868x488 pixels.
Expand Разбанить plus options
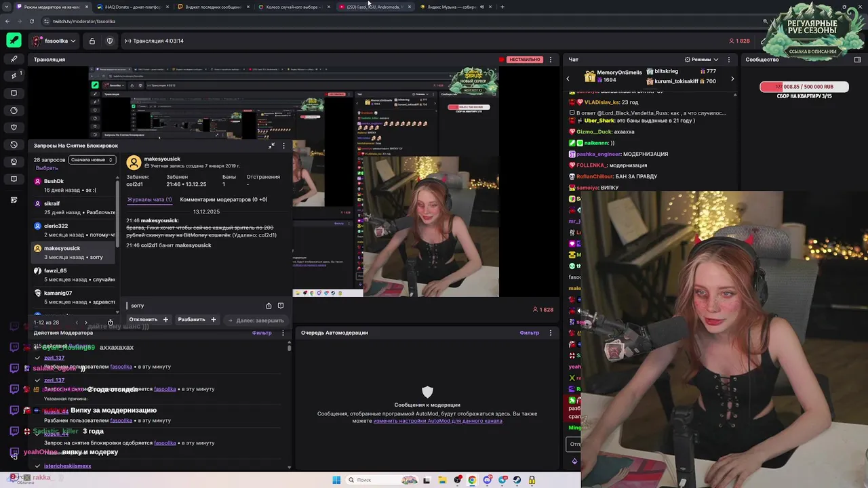(x=213, y=319)
